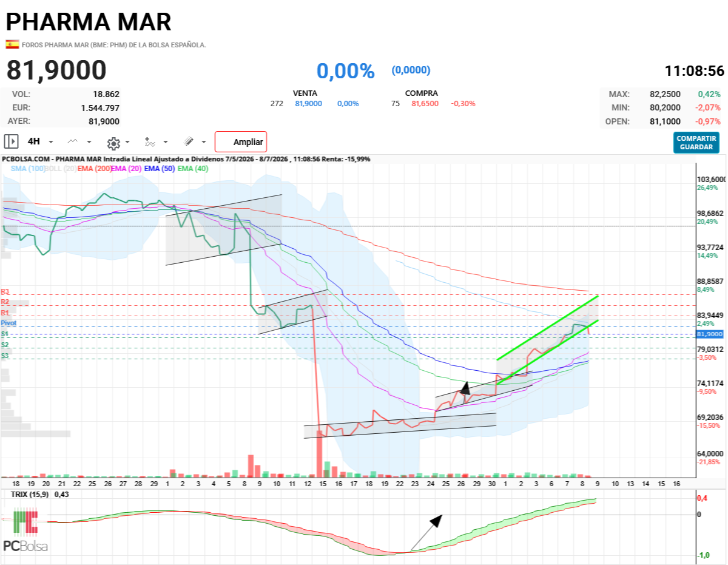Expand the drawing tools dropdown arrow
This screenshot has width=728, height=565.
click(203, 142)
